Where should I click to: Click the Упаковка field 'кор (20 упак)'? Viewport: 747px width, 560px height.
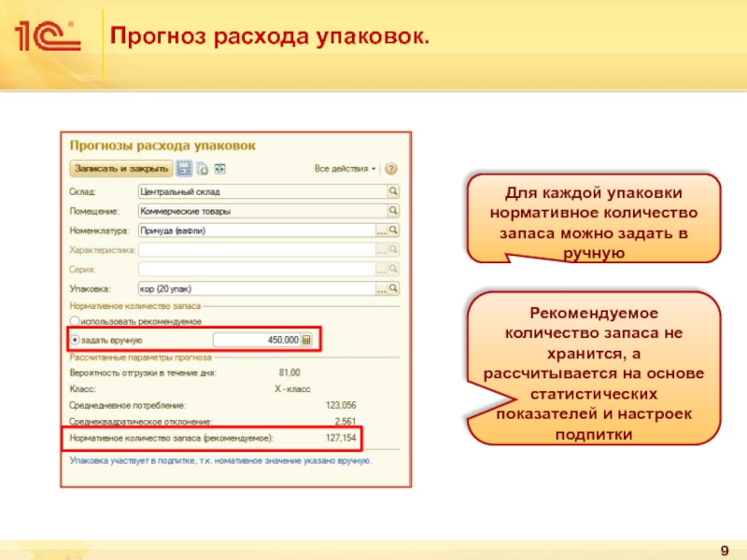point(257,288)
